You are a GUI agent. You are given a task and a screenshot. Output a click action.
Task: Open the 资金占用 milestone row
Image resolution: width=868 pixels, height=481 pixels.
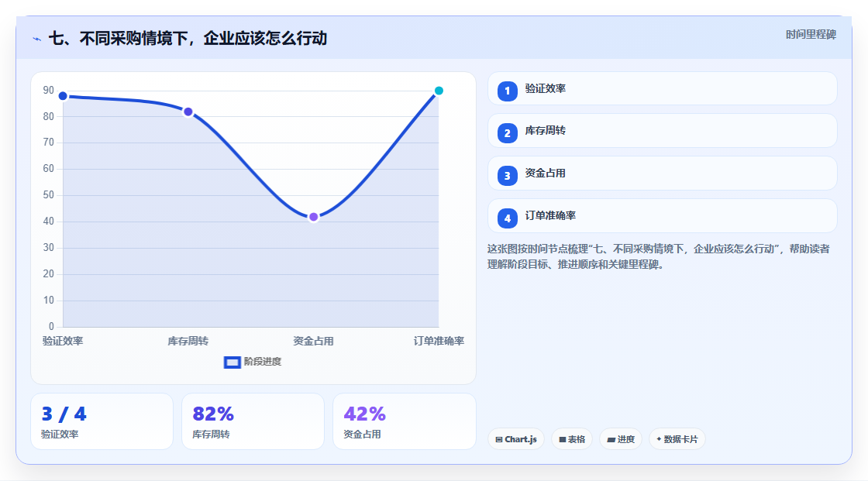pyautogui.click(x=662, y=174)
